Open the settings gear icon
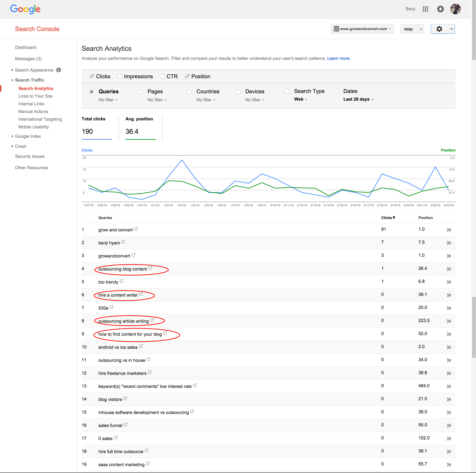 pyautogui.click(x=439, y=29)
